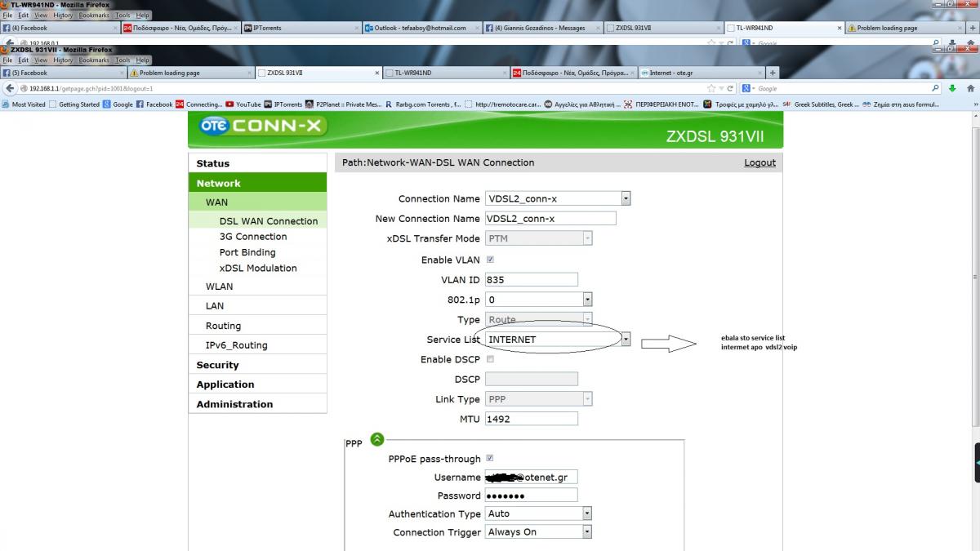This screenshot has height=551, width=980.
Task: Click the MTU field
Action: pyautogui.click(x=532, y=419)
